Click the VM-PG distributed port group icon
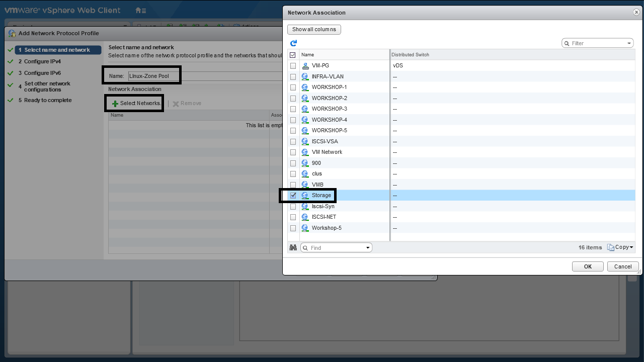This screenshot has width=644, height=362. click(x=305, y=66)
